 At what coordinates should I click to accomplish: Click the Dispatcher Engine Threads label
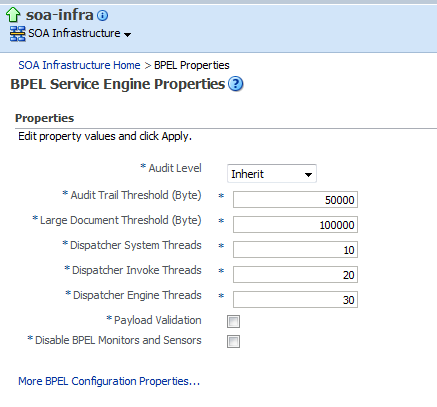(x=137, y=295)
